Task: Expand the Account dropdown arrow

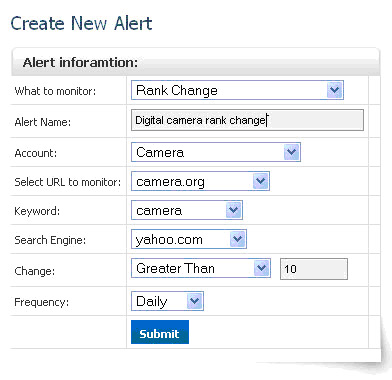Action: [x=292, y=152]
